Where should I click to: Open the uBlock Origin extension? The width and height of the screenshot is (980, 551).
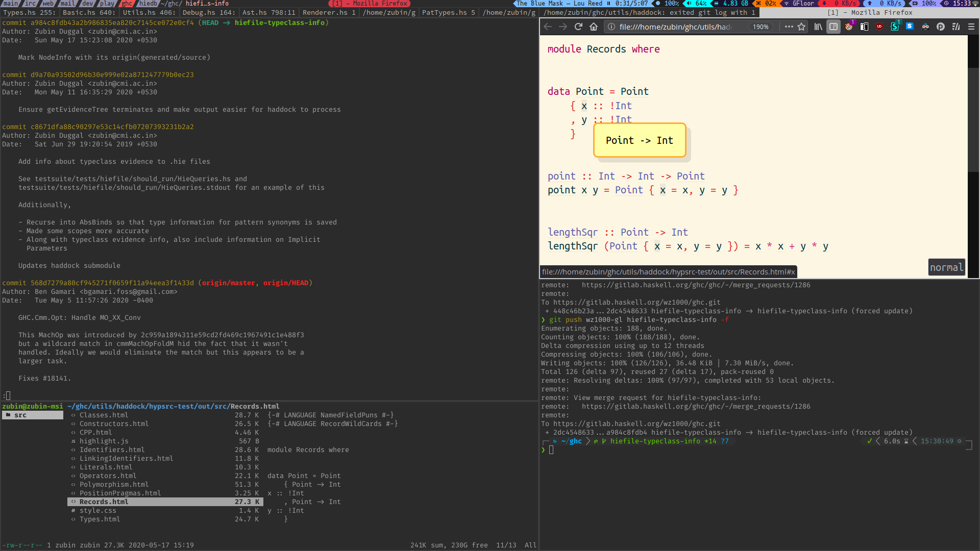(x=879, y=27)
